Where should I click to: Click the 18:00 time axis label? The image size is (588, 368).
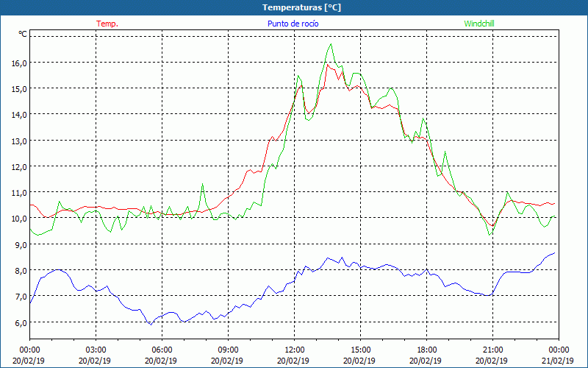coord(426,350)
